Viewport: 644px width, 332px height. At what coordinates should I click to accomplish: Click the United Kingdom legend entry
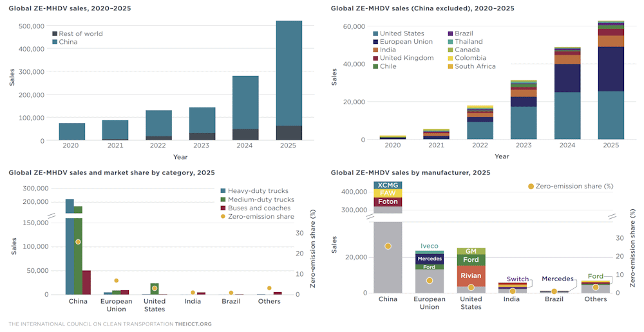(x=403, y=59)
